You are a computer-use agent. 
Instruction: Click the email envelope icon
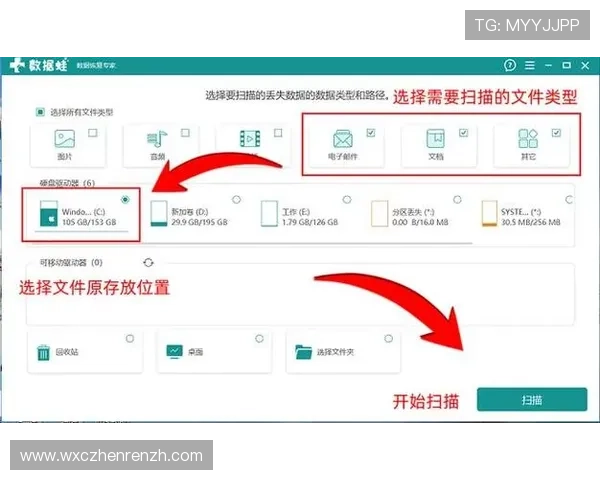(342, 139)
